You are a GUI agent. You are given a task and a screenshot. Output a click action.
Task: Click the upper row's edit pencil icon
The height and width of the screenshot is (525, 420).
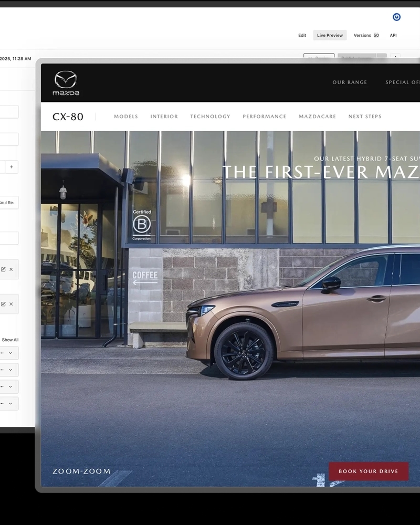(3, 269)
